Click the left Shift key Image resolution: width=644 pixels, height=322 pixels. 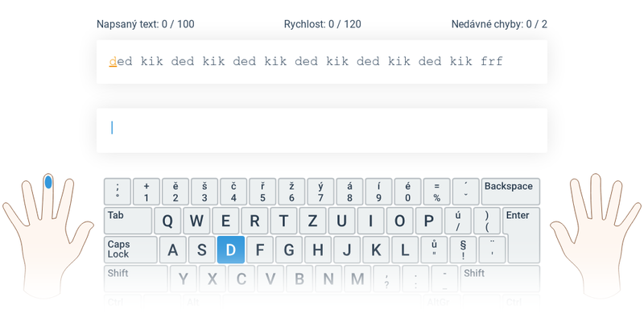(x=135, y=279)
